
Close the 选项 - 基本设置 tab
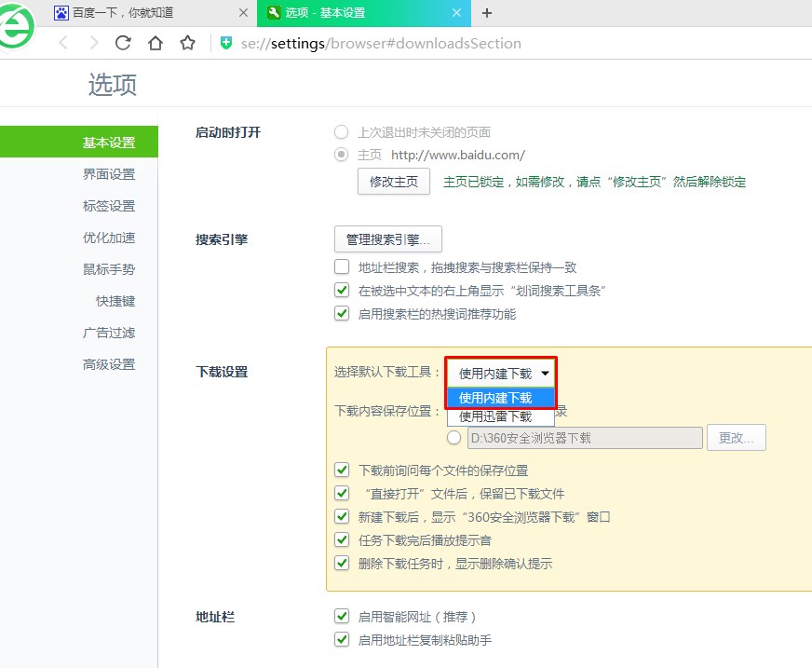(456, 12)
